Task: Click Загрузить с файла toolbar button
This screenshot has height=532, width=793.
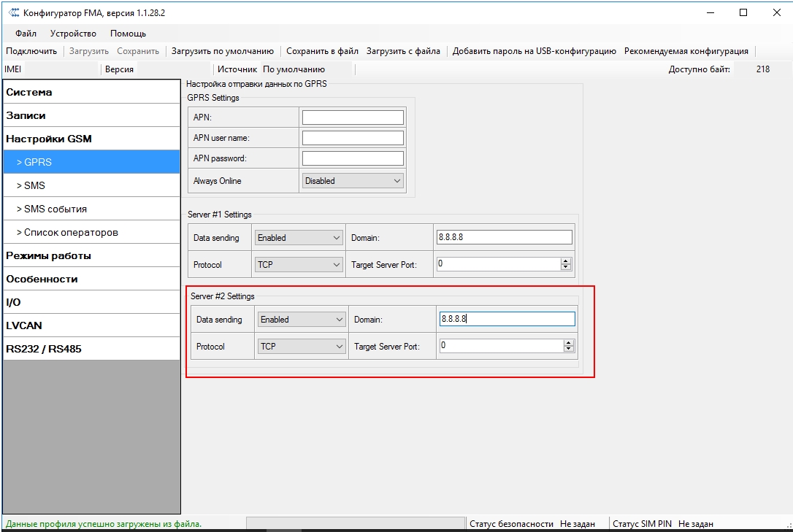Action: click(403, 51)
